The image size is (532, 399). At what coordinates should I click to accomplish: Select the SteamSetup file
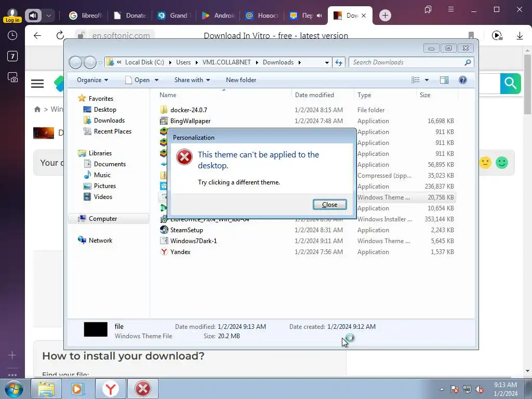pyautogui.click(x=187, y=230)
